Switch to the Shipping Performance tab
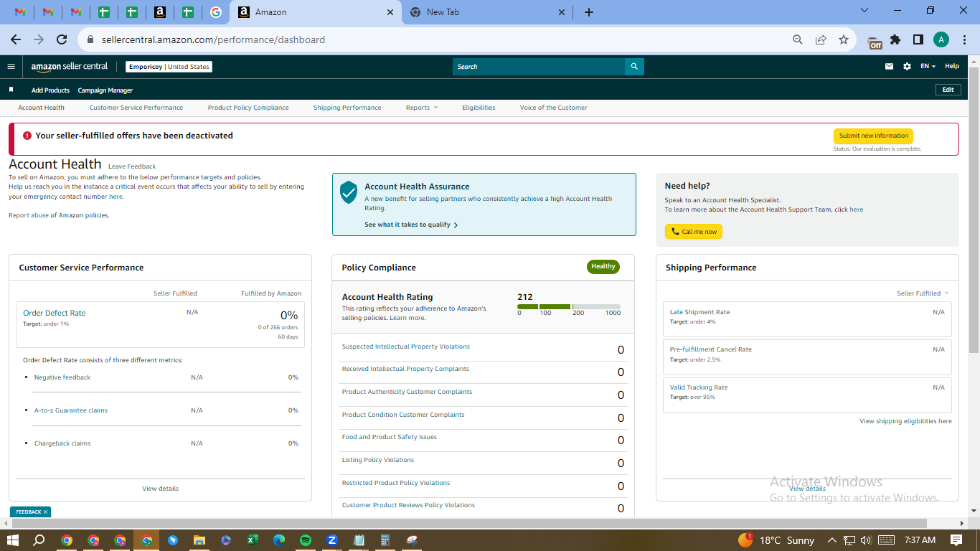 coord(347,108)
